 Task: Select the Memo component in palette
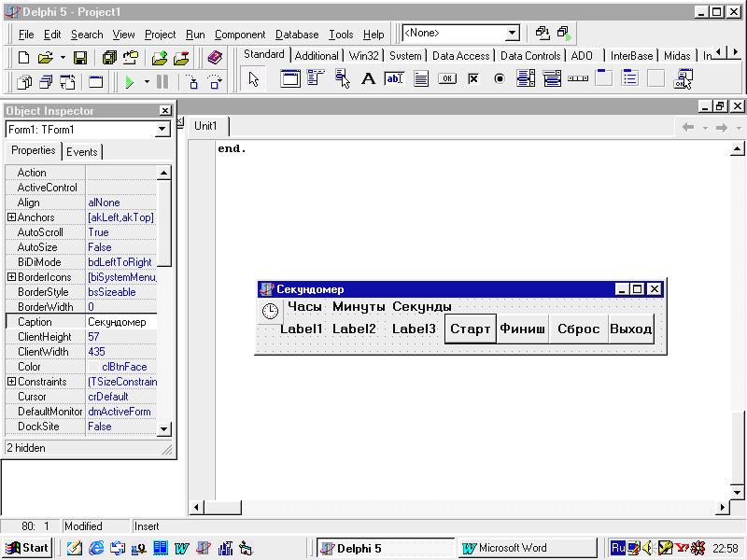(421, 78)
